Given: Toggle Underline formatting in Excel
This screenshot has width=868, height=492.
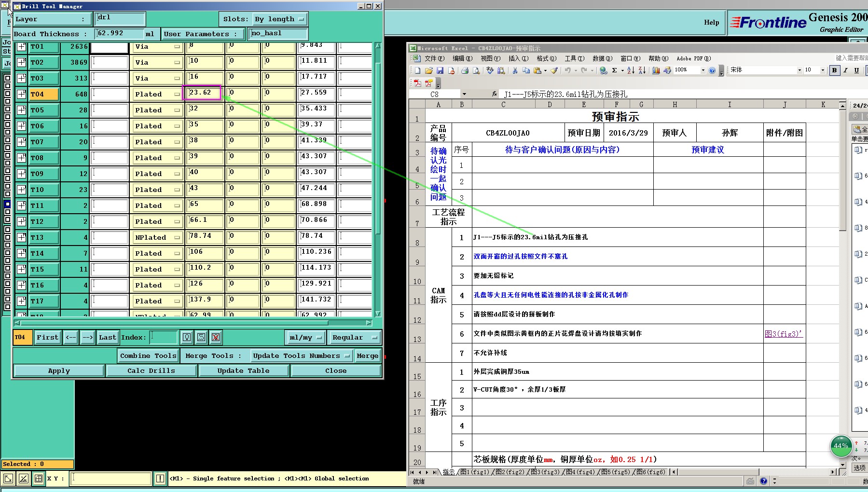Looking at the screenshot, I should click(856, 70).
